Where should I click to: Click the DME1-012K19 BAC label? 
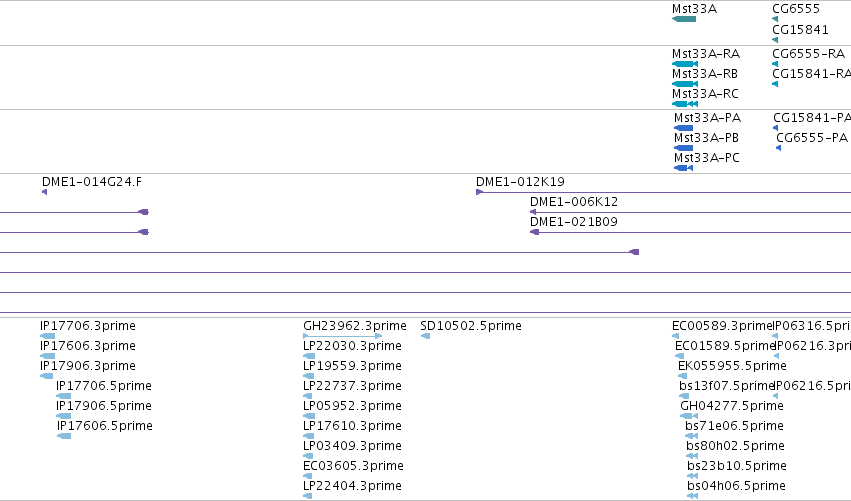tap(520, 182)
